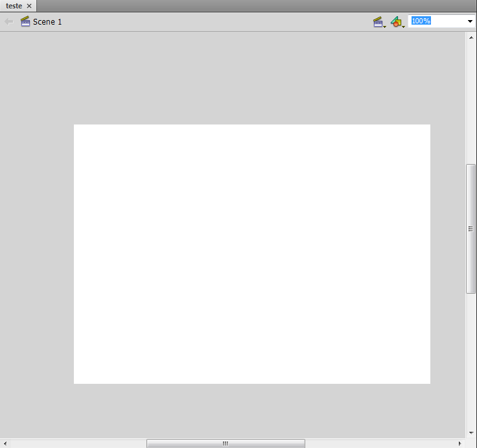
Task: Open the zoom percentage dropdown arrow
Action: (x=471, y=21)
